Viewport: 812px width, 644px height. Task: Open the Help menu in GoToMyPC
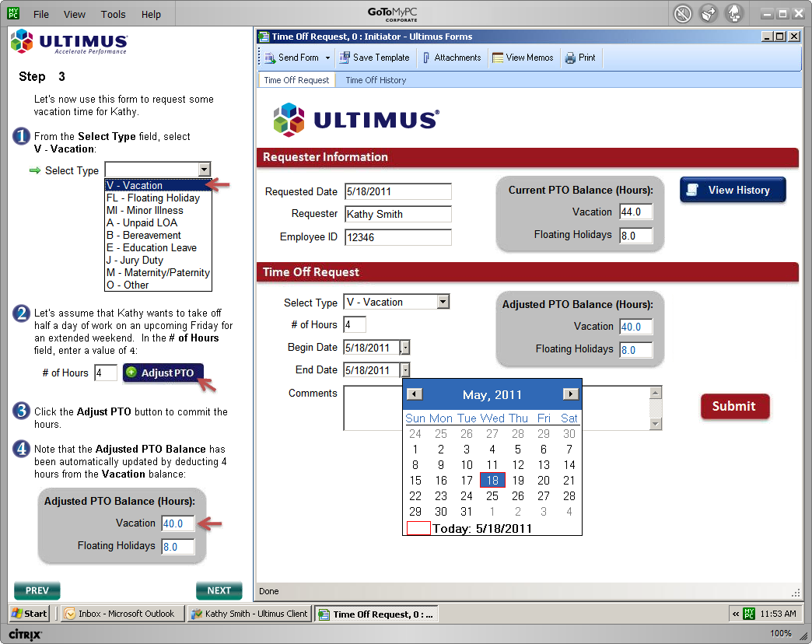click(x=151, y=15)
